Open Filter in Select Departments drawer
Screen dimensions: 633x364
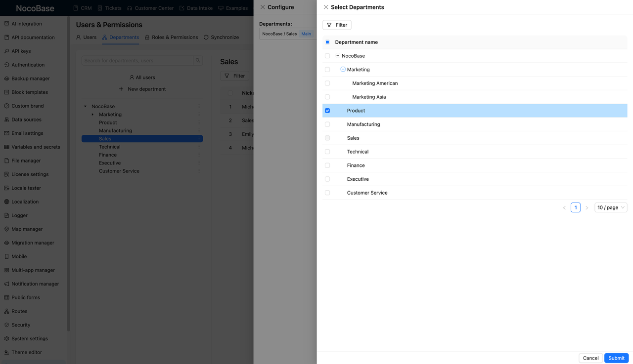[x=337, y=25]
